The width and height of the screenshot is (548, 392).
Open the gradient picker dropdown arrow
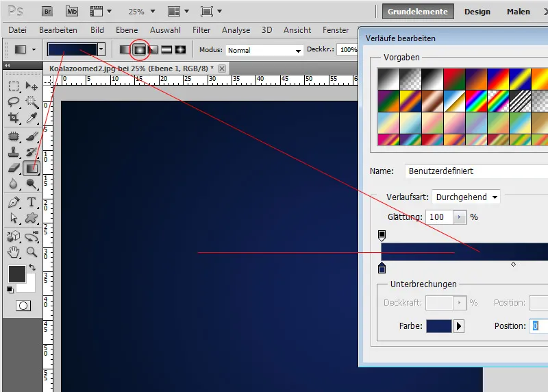pos(101,49)
